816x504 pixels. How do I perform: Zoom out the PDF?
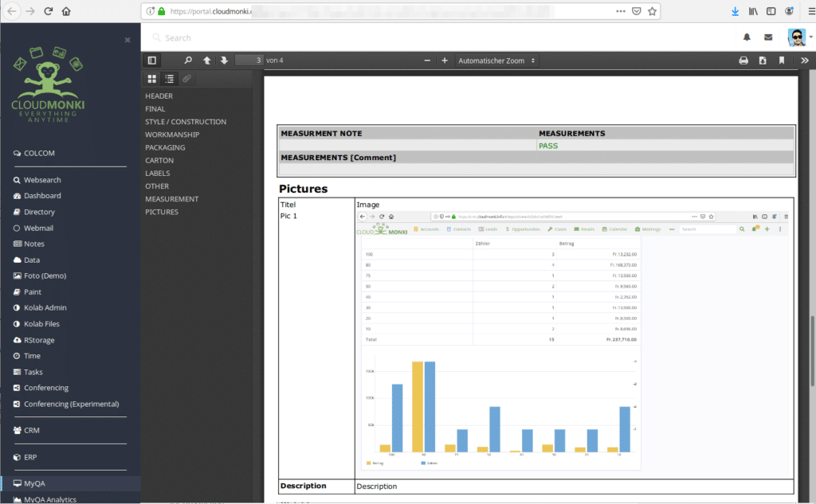427,61
